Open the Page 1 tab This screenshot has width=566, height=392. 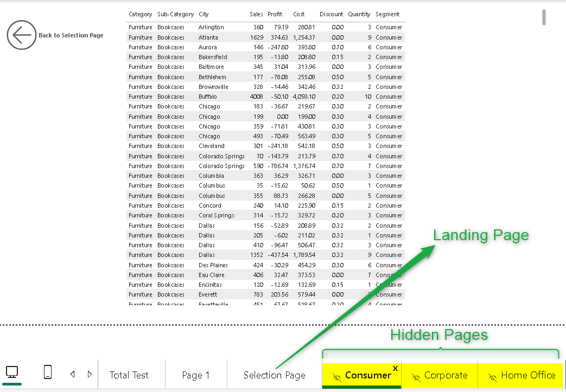[x=195, y=375]
